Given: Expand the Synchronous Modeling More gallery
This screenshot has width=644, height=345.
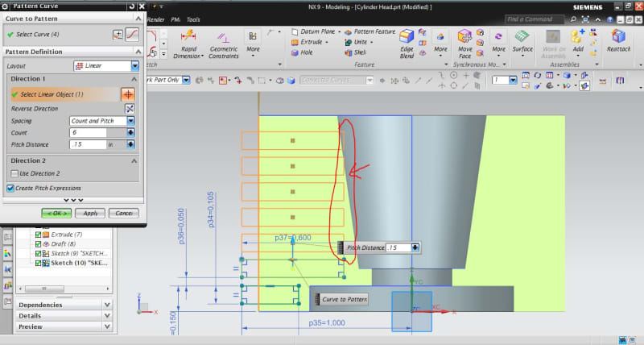Looking at the screenshot, I should pos(498,44).
